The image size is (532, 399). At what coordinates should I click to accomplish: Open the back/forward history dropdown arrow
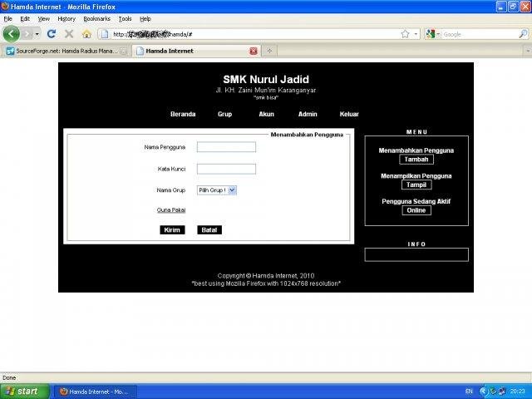37,34
